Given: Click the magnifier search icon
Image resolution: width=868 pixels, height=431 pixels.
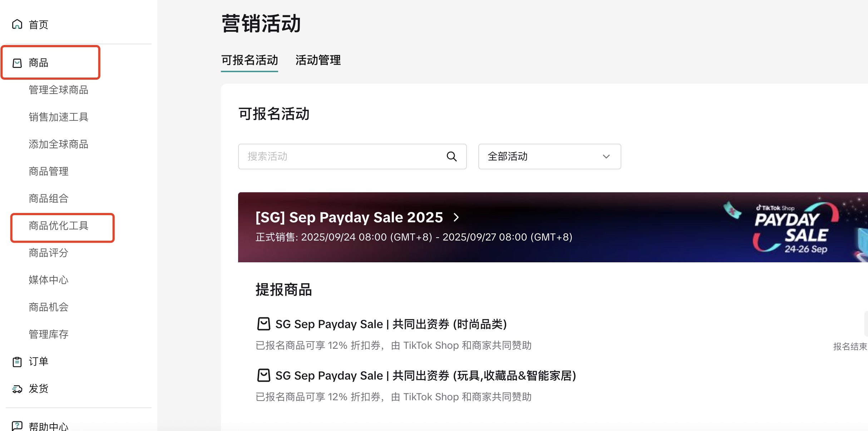Looking at the screenshot, I should [x=452, y=157].
